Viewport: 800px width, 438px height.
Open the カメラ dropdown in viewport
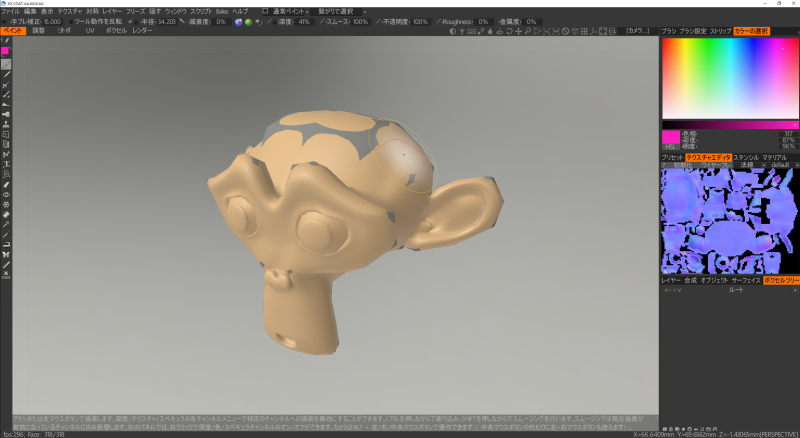(x=637, y=31)
